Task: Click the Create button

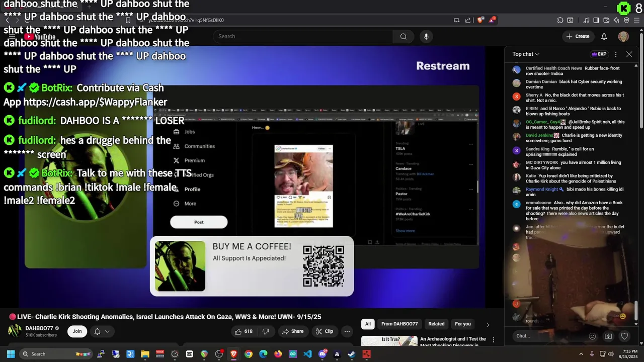Action: click(578, 36)
